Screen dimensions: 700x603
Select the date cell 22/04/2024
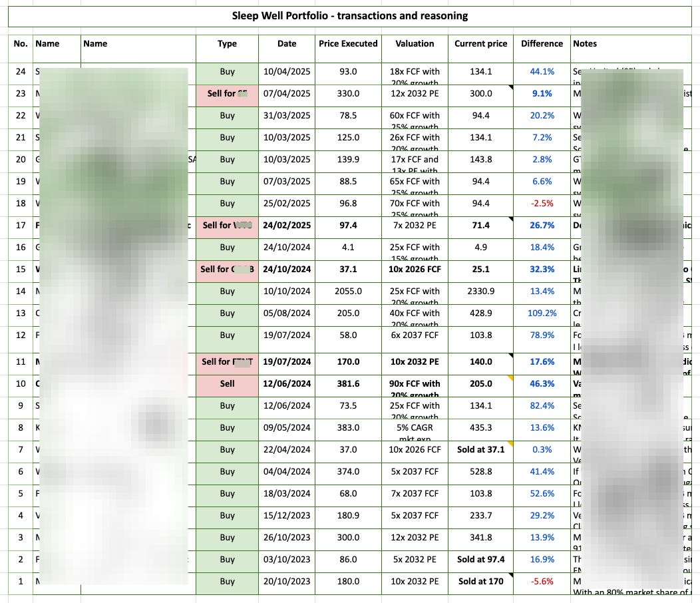(x=287, y=451)
